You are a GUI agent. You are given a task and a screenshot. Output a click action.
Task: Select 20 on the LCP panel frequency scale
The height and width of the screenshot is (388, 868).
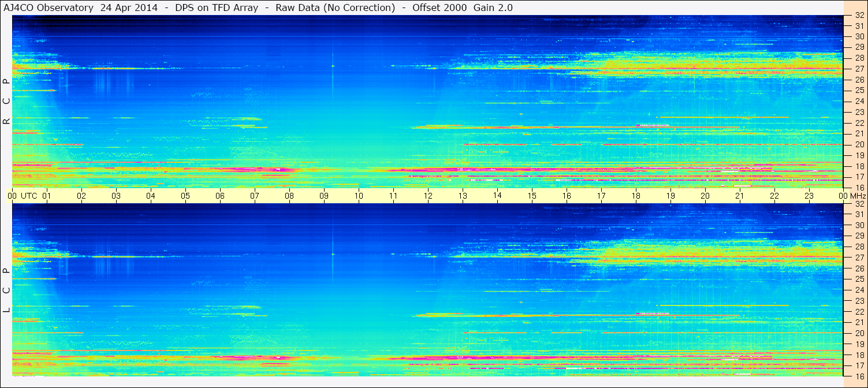(859, 333)
